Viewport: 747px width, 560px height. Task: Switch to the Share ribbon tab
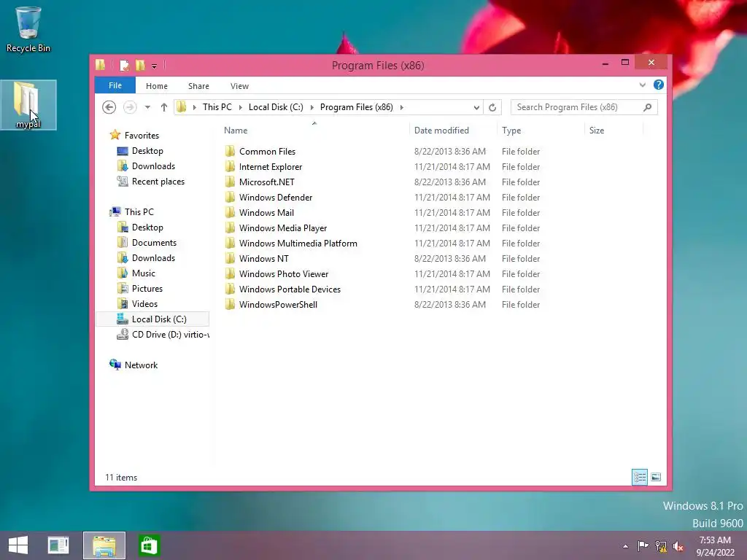coord(198,86)
